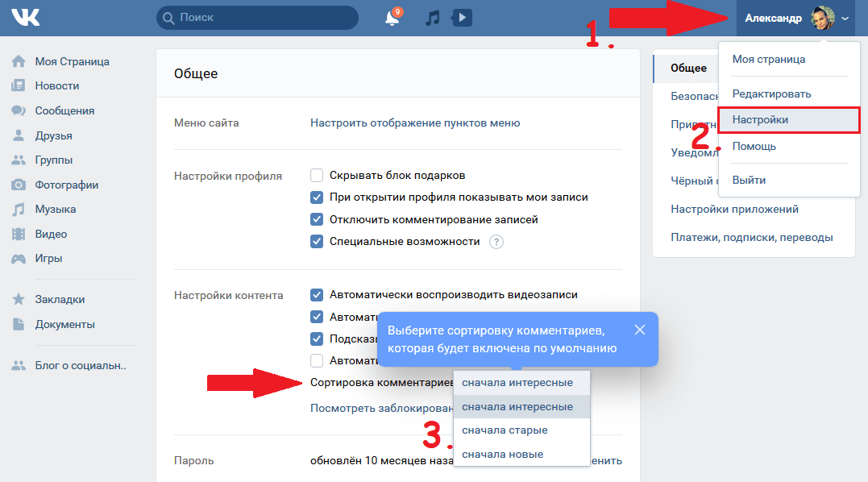Click the gamepad icon beside Игры
This screenshot has width=868, height=482.
point(19,259)
